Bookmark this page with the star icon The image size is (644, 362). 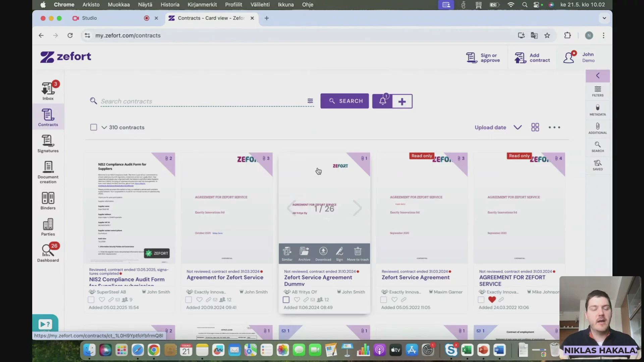(x=547, y=36)
